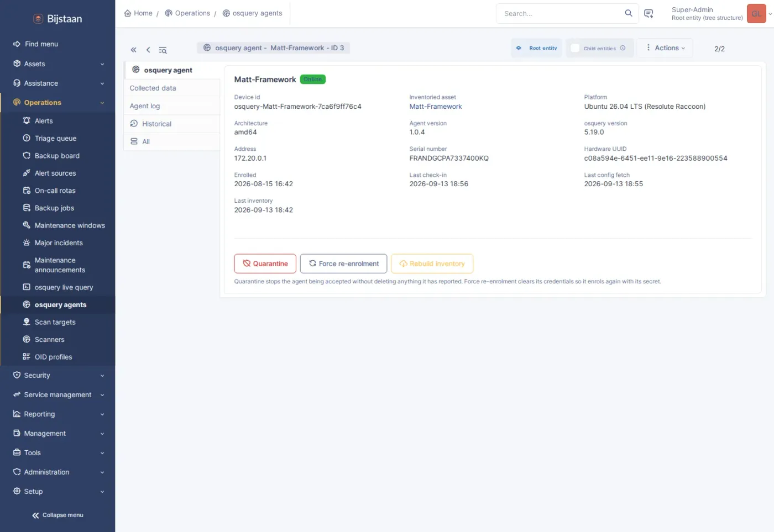Click the Child entities info icon
This screenshot has height=532, width=774.
(623, 48)
